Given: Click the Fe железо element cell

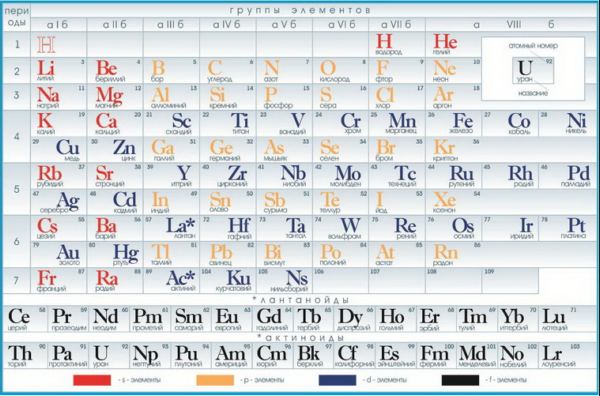Looking at the screenshot, I should tap(453, 123).
